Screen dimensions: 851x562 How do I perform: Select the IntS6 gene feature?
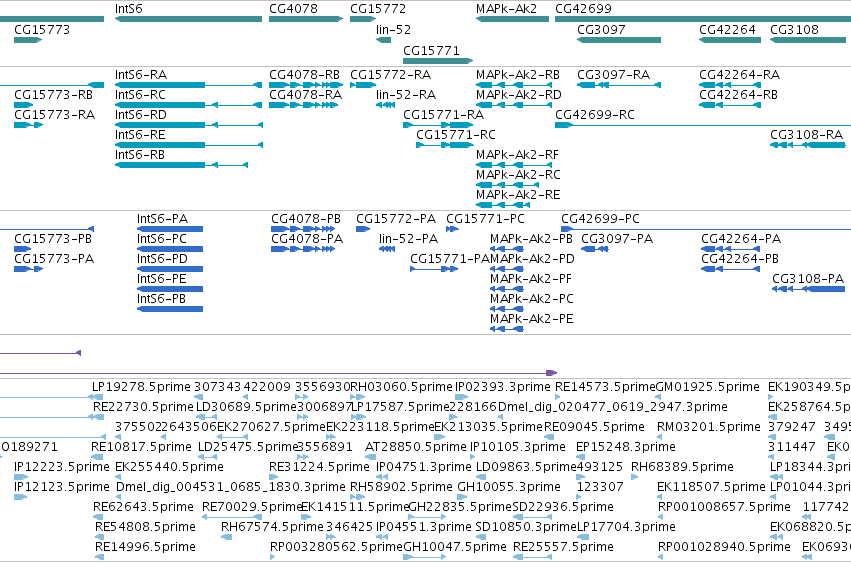tap(188, 19)
